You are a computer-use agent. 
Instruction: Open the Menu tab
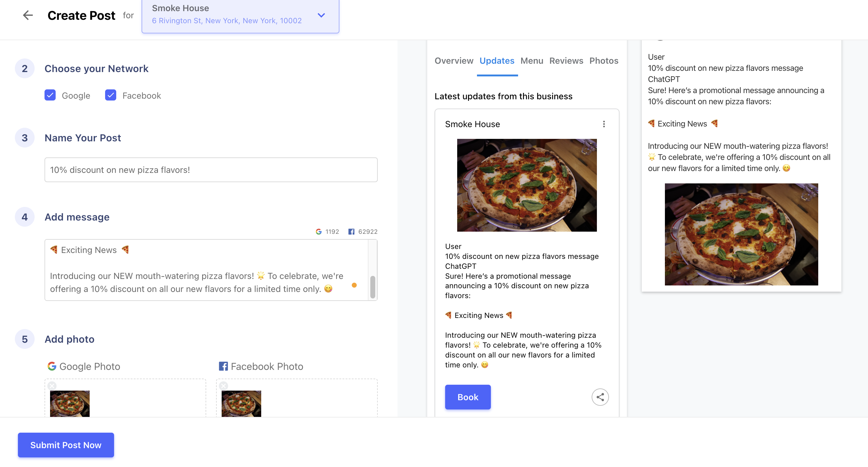coord(532,61)
